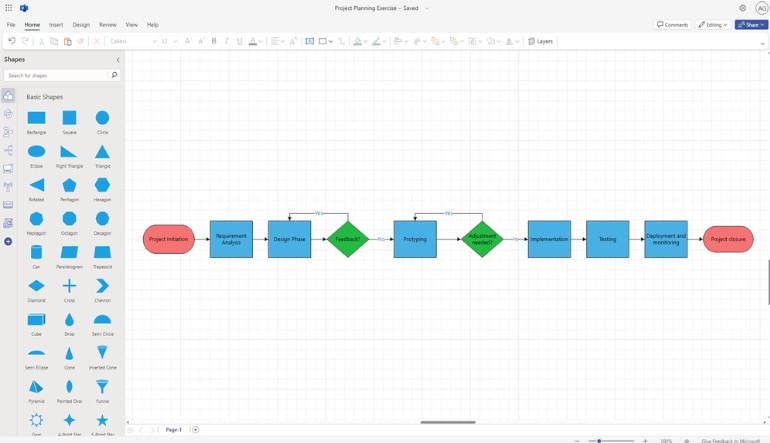The width and height of the screenshot is (770, 443).
Task: Select the Text Box tool
Action: pos(310,41)
